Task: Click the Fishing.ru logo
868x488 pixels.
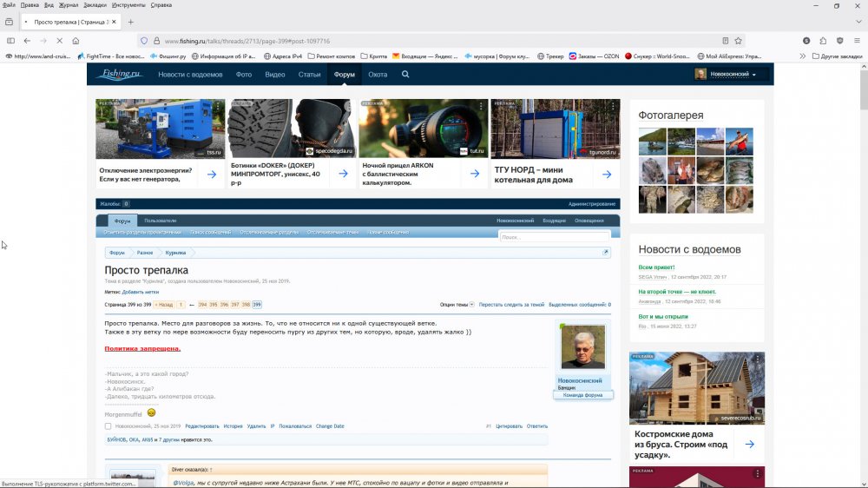Action: coord(120,75)
